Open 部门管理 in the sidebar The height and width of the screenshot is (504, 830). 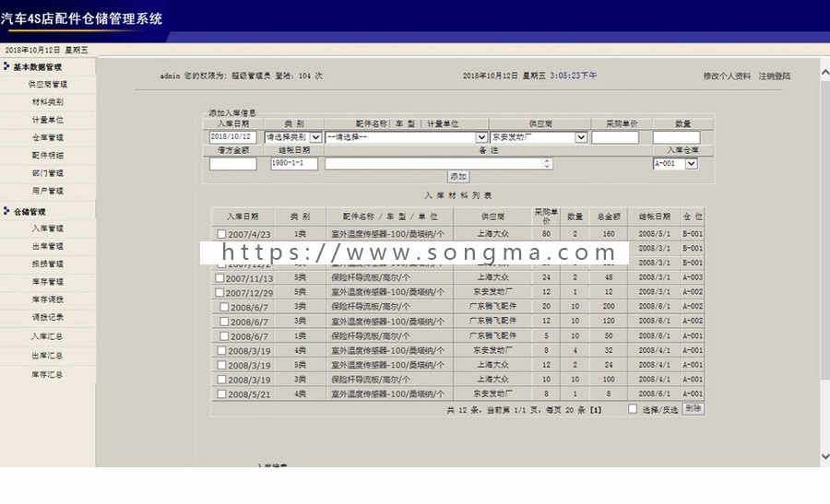pos(48,173)
